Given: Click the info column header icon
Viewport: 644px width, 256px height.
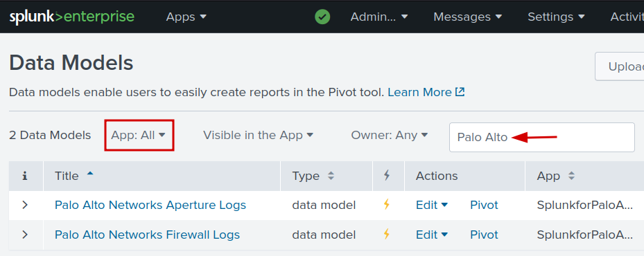Looking at the screenshot, I should (25, 176).
